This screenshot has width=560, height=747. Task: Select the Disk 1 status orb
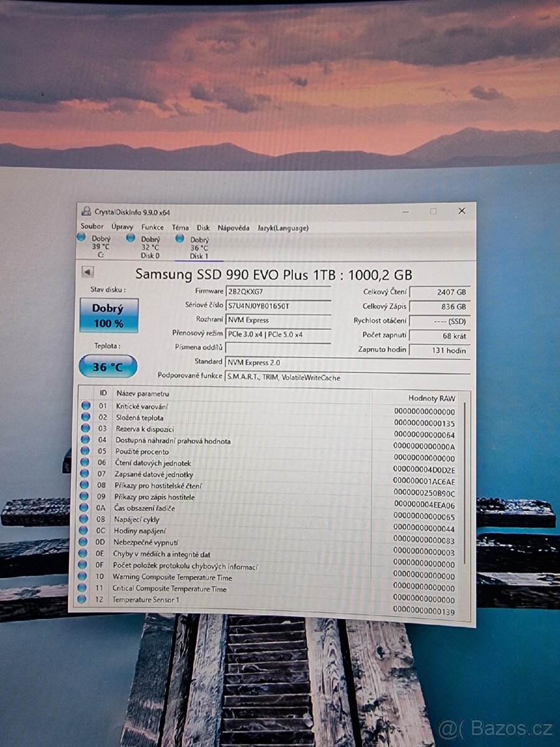tap(179, 238)
